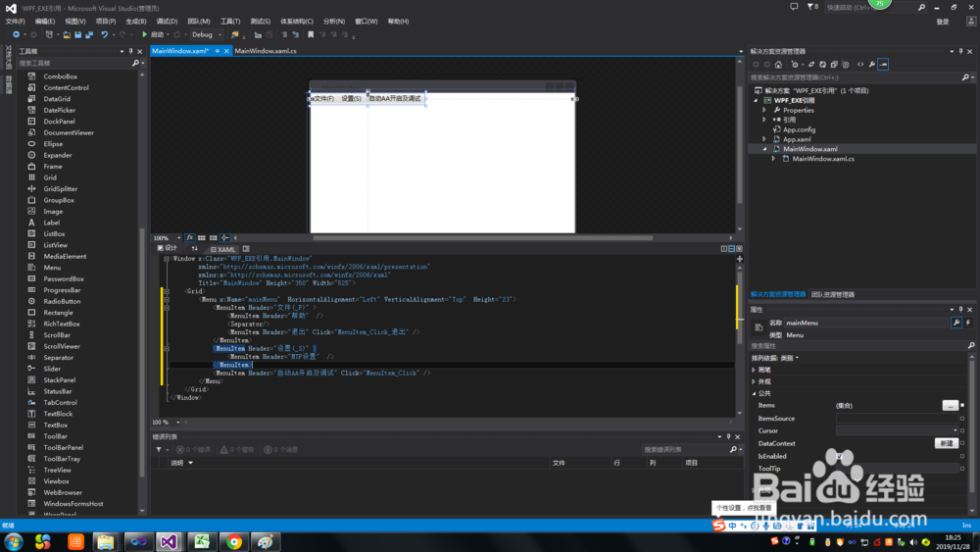Click the Navigate Backward toolbar icon

[x=17, y=35]
